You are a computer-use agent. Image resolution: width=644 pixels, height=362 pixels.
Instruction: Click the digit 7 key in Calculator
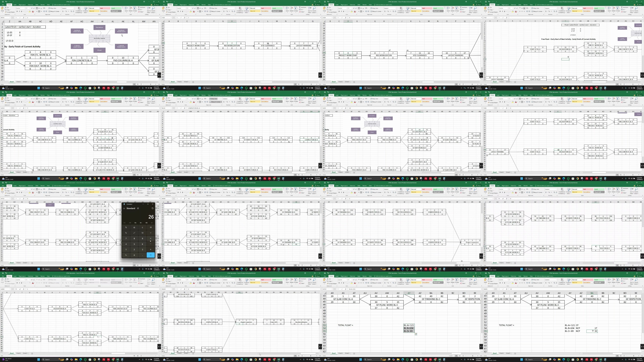click(x=126, y=239)
